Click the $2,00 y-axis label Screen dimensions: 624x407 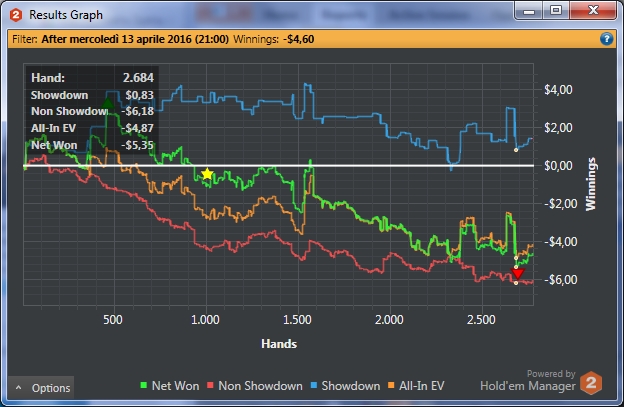coord(558,128)
